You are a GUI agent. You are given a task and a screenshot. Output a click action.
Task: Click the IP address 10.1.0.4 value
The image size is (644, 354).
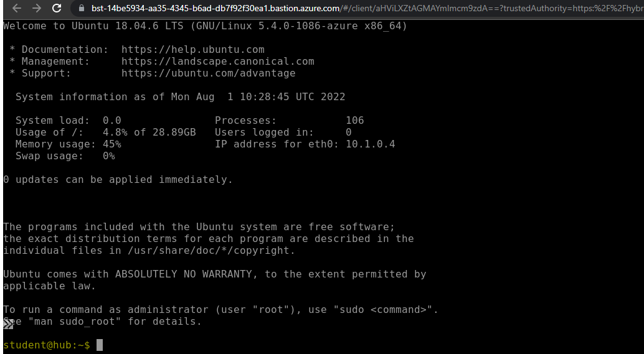370,144
